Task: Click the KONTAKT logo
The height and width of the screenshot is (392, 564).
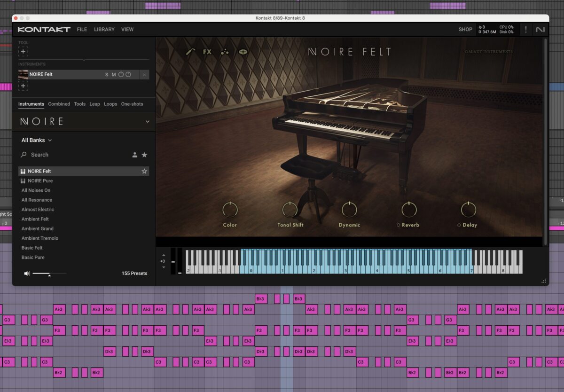Action: (x=44, y=29)
